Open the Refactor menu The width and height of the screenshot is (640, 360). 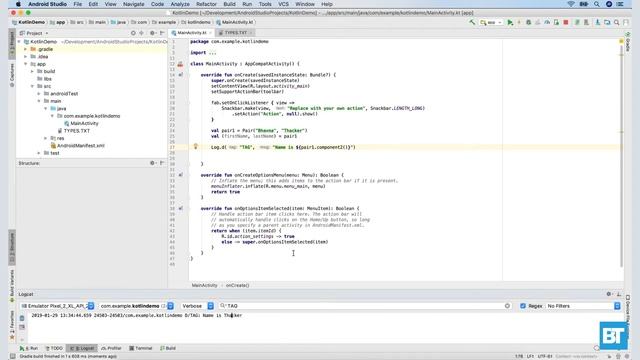coord(206,4)
